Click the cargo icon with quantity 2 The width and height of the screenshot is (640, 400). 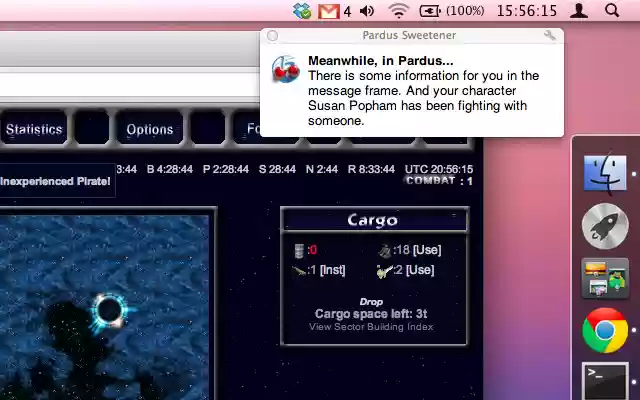point(384,270)
